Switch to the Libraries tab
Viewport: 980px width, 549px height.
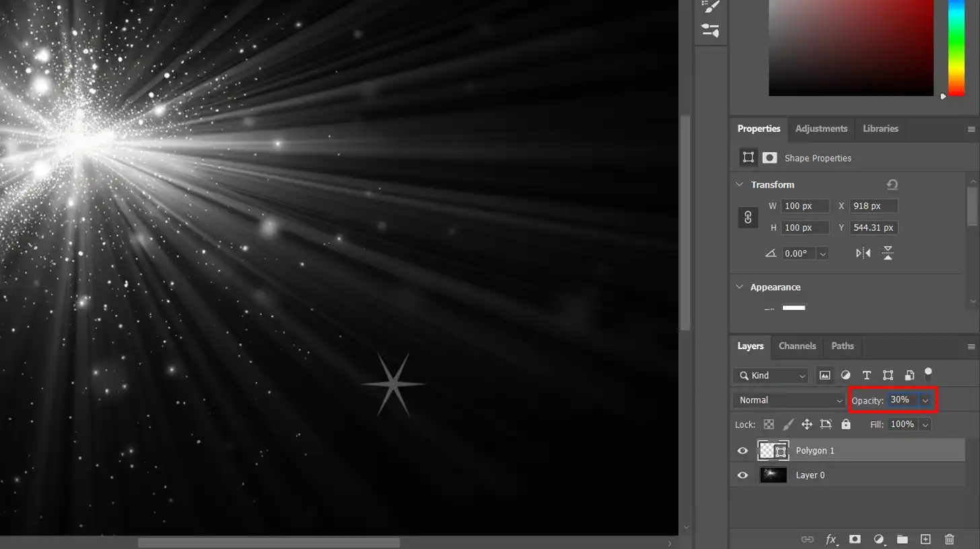pos(880,129)
